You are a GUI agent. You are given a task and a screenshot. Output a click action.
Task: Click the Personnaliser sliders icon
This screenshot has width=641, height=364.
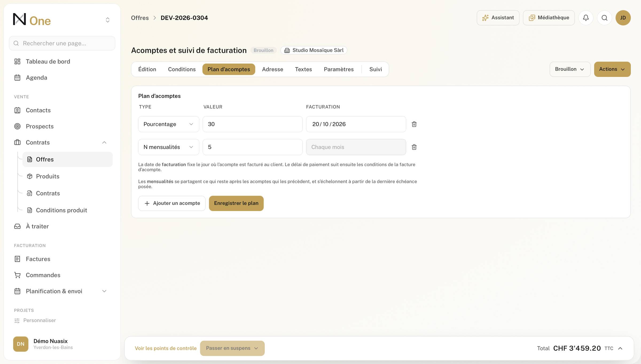[x=17, y=320]
